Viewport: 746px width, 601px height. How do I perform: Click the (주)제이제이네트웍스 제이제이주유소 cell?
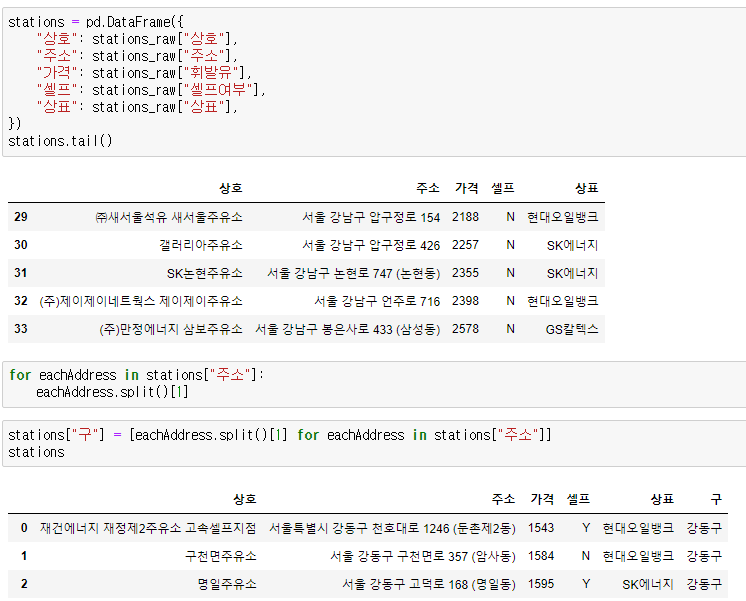(141, 301)
